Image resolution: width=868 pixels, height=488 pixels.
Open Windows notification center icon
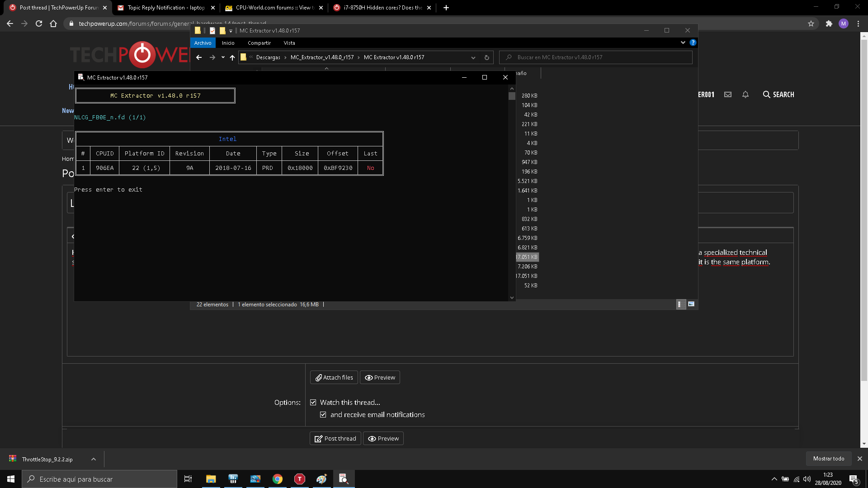point(854,479)
